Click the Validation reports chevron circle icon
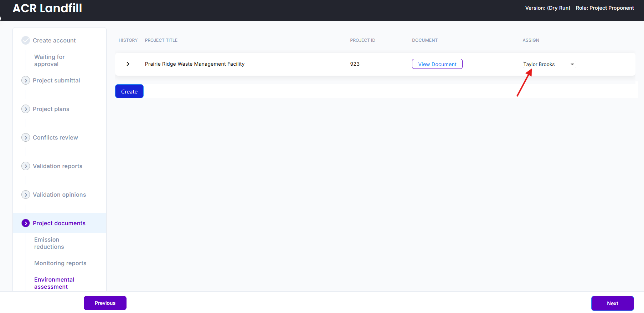644x313 pixels. pyautogui.click(x=26, y=166)
